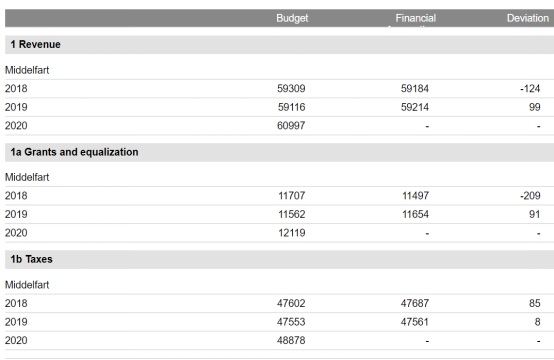
Task: Select the 2020 Grants budget value 12119
Action: (x=291, y=233)
